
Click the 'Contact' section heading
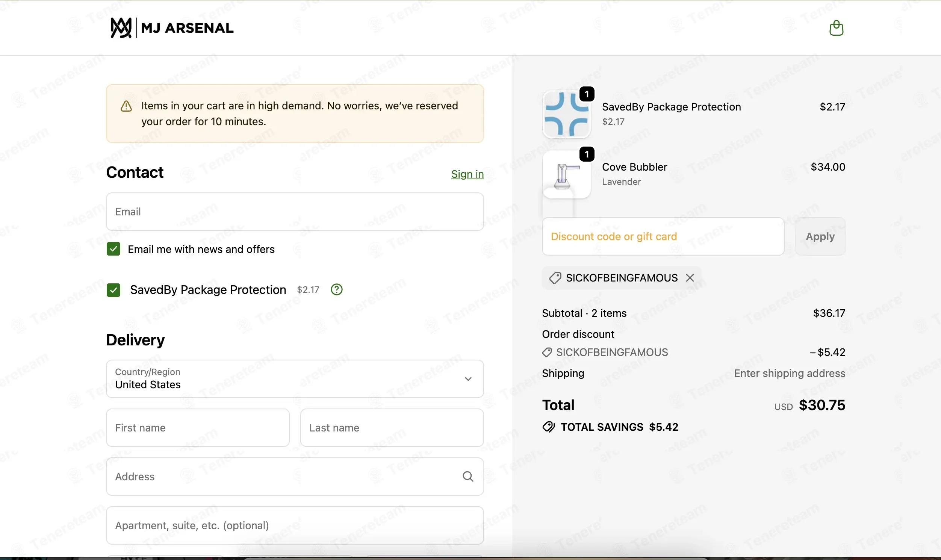[x=135, y=173]
